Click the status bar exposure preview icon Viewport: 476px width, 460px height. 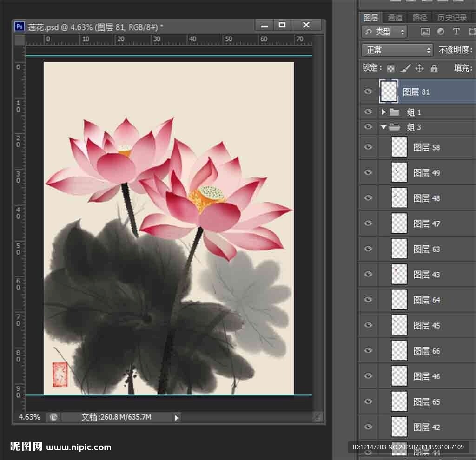(x=53, y=417)
